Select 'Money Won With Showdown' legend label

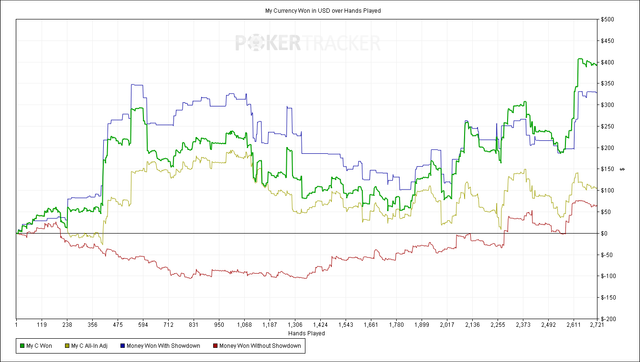pyautogui.click(x=163, y=346)
